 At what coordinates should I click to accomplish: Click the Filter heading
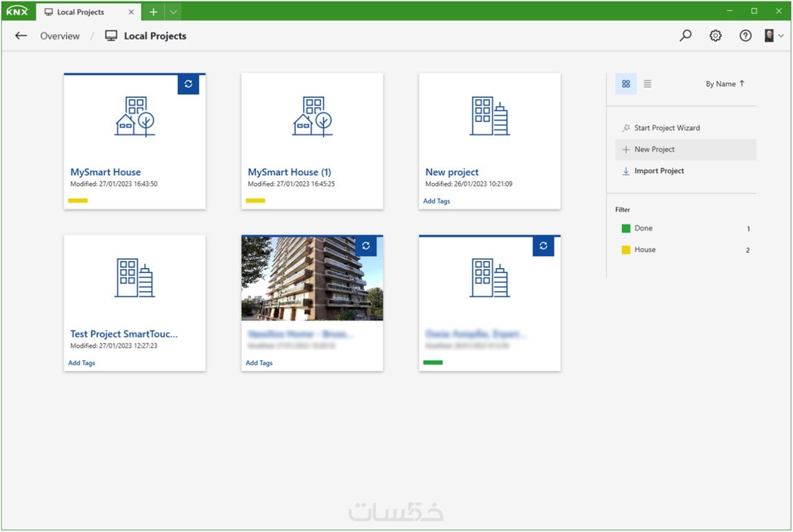coord(622,210)
